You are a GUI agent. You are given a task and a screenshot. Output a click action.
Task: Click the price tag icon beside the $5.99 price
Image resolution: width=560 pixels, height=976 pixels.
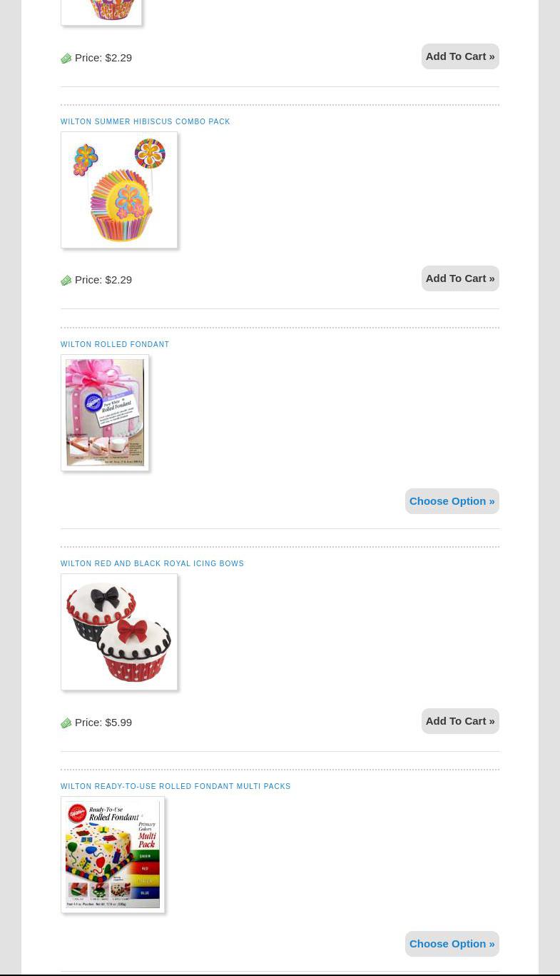(66, 723)
